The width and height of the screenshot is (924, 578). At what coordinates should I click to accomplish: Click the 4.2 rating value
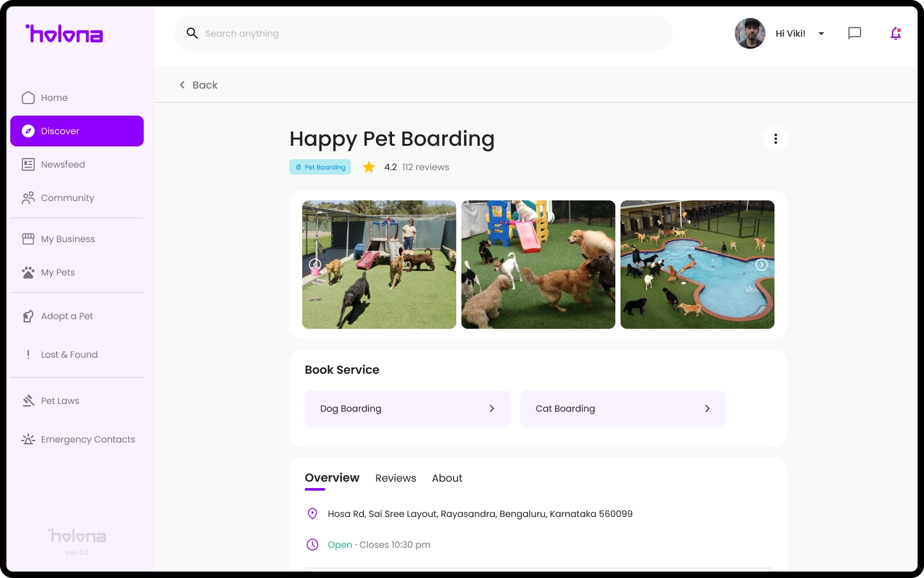click(x=391, y=167)
